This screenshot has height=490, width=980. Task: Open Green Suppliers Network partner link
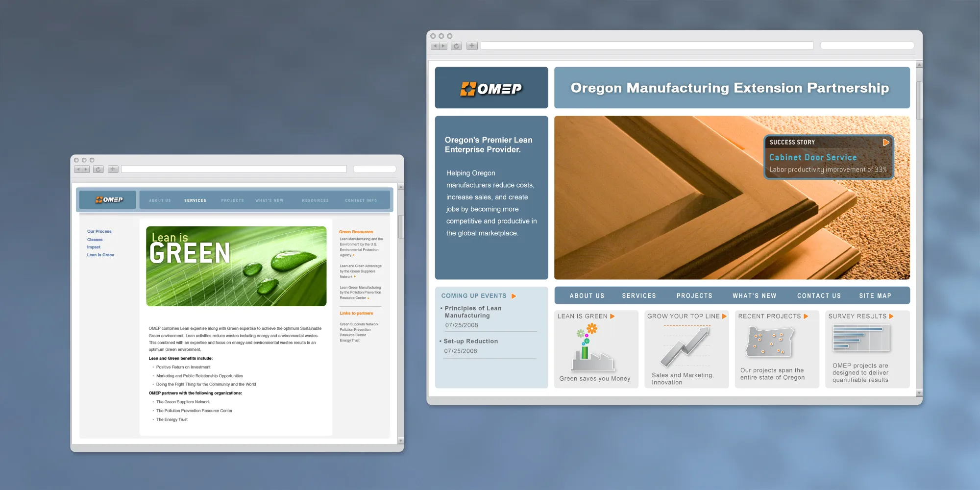359,324
